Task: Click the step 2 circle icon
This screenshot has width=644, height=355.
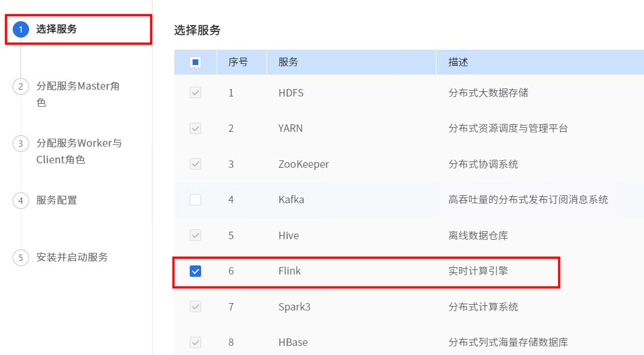Action: pyautogui.click(x=21, y=87)
